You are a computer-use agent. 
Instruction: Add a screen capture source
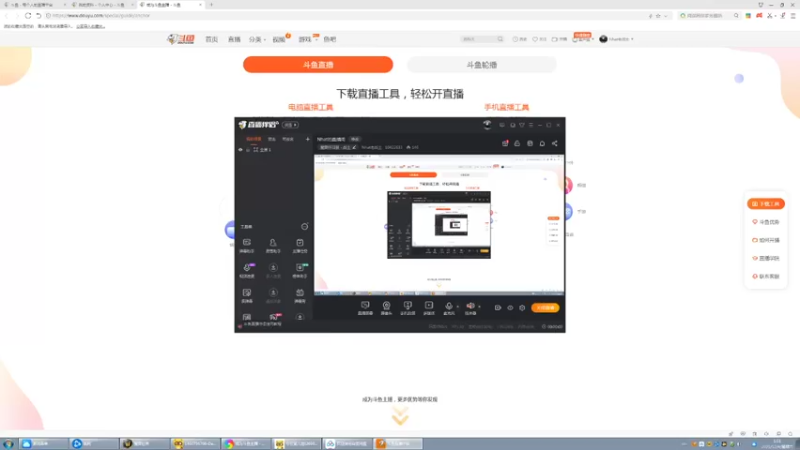[x=365, y=308]
